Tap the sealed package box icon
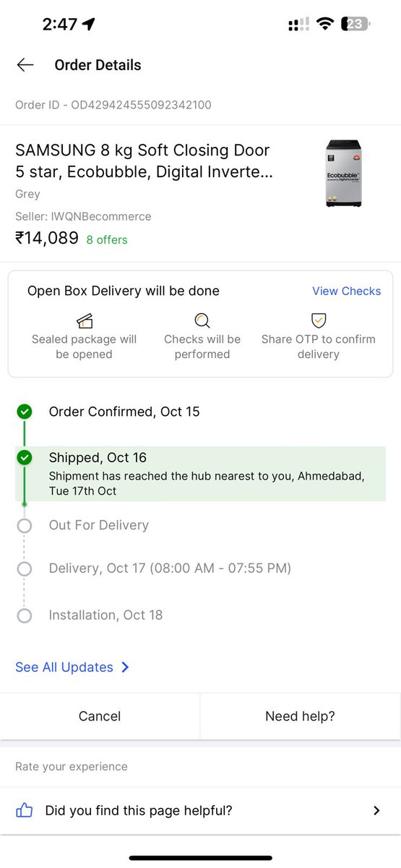401x868 pixels. [84, 320]
